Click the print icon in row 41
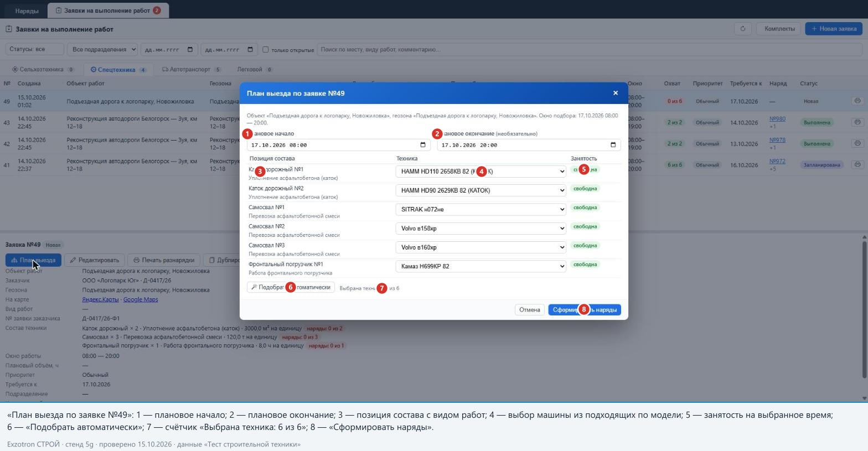This screenshot has width=868, height=451. (857, 164)
